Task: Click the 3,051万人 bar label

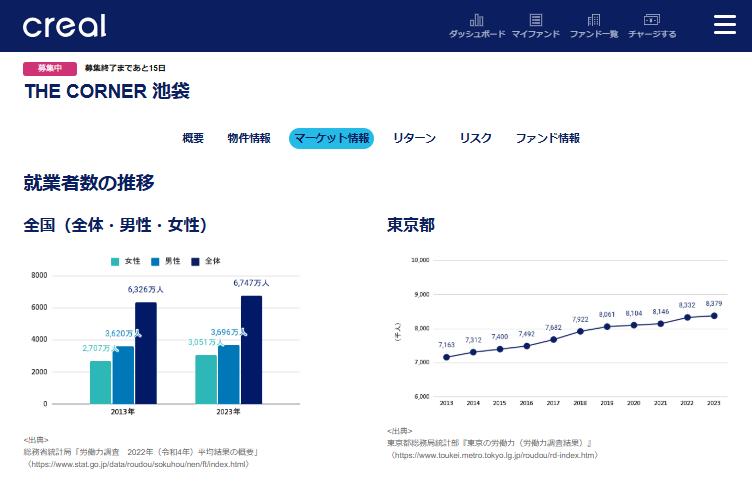Action: [206, 342]
